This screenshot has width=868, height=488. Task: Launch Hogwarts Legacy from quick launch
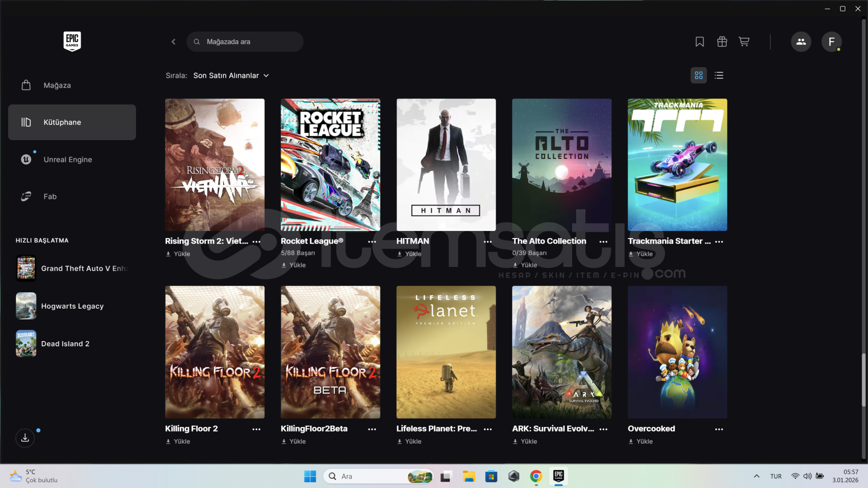tap(72, 306)
